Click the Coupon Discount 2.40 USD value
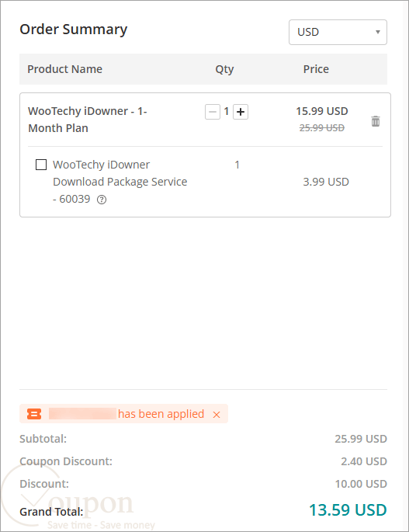The height and width of the screenshot is (532, 409). [x=364, y=461]
